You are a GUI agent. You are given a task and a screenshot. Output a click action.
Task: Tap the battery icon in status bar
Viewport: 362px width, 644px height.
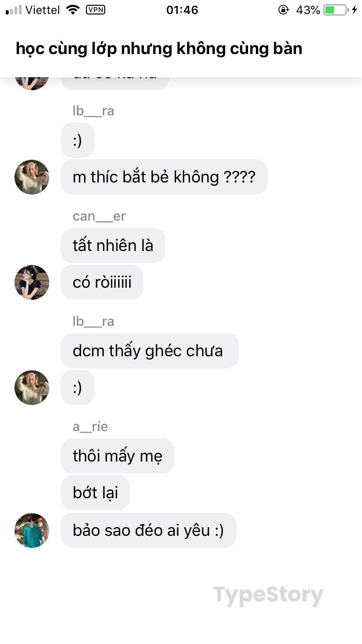point(335,10)
